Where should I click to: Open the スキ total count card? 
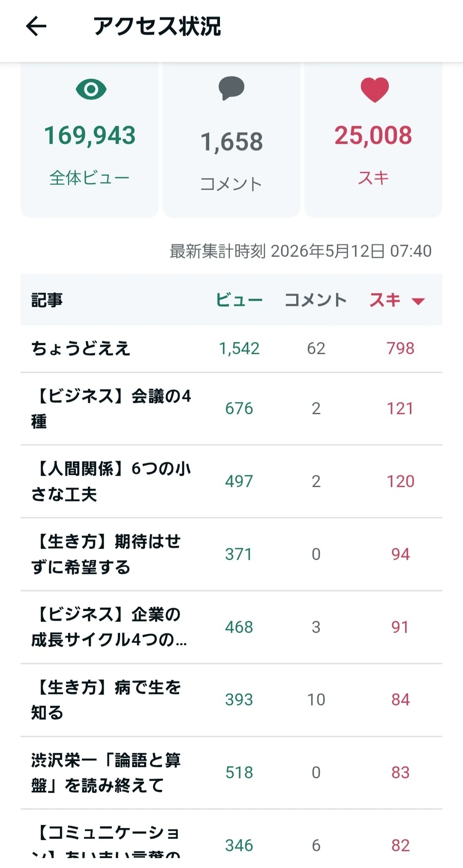373,140
